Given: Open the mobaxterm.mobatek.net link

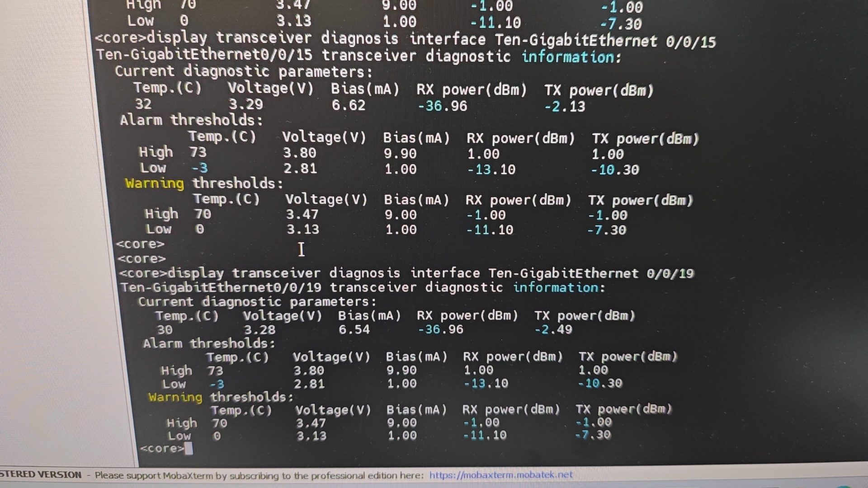Looking at the screenshot, I should 500,475.
